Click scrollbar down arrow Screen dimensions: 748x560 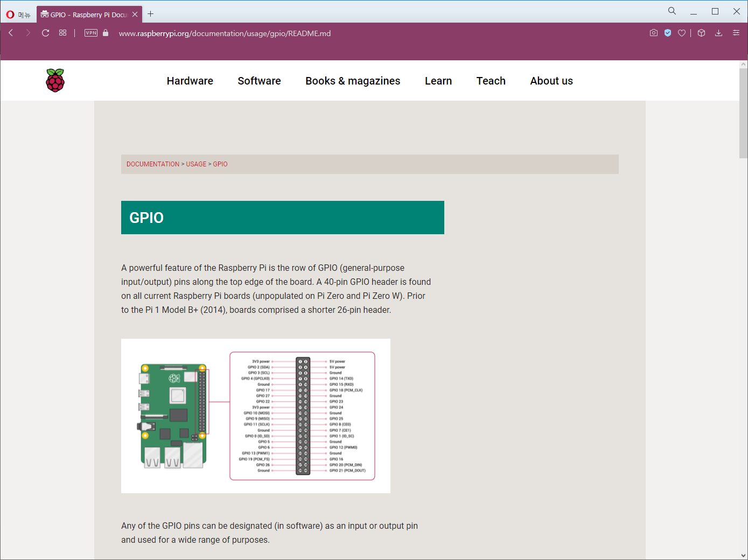[743, 555]
